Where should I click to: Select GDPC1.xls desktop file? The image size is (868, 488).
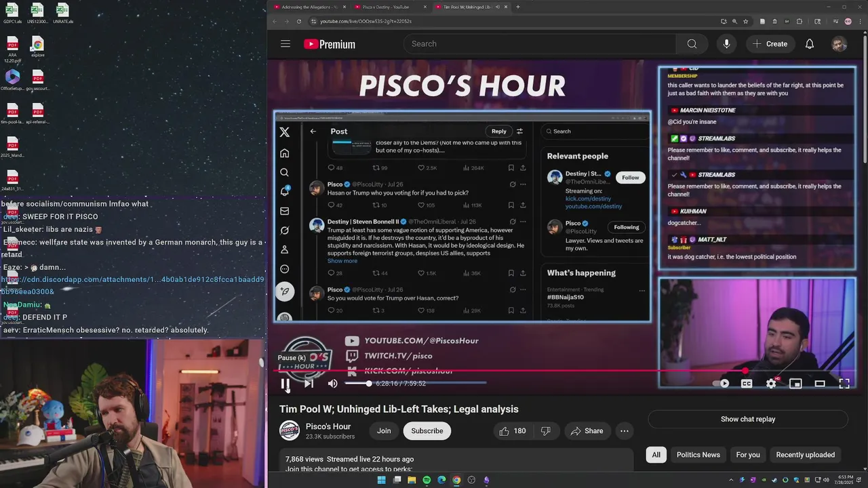(12, 14)
